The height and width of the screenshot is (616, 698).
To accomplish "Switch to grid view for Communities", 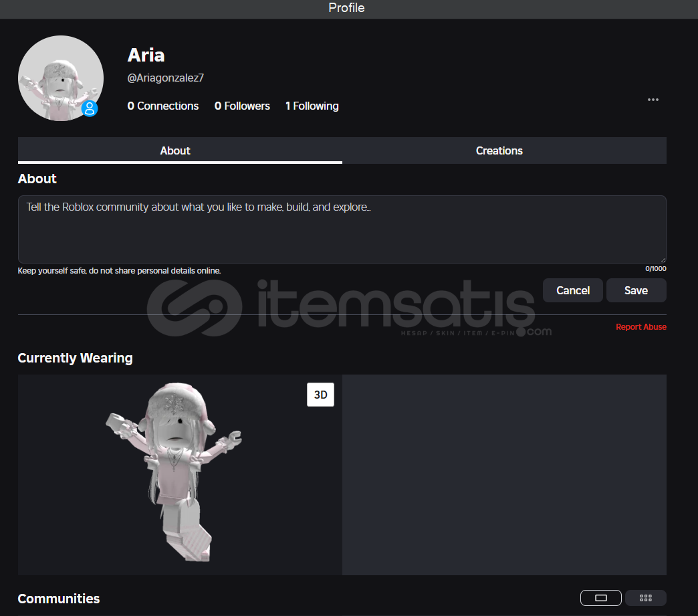I will (645, 598).
